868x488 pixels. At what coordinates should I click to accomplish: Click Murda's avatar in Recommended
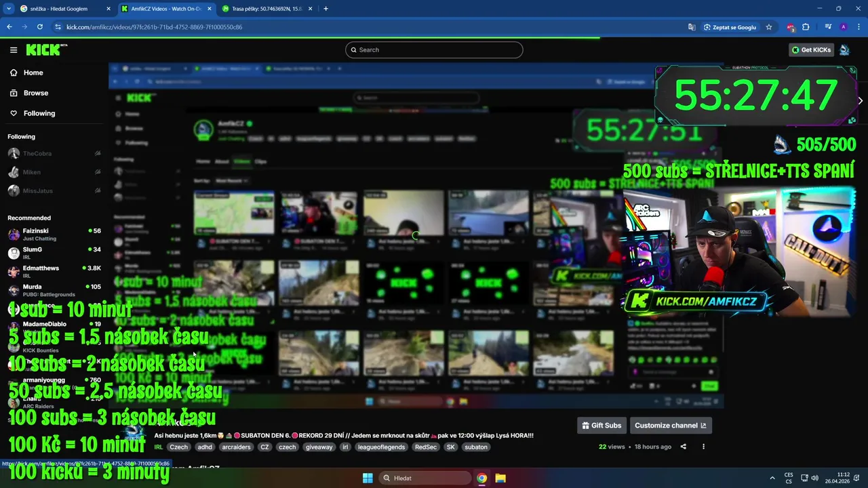point(14,290)
